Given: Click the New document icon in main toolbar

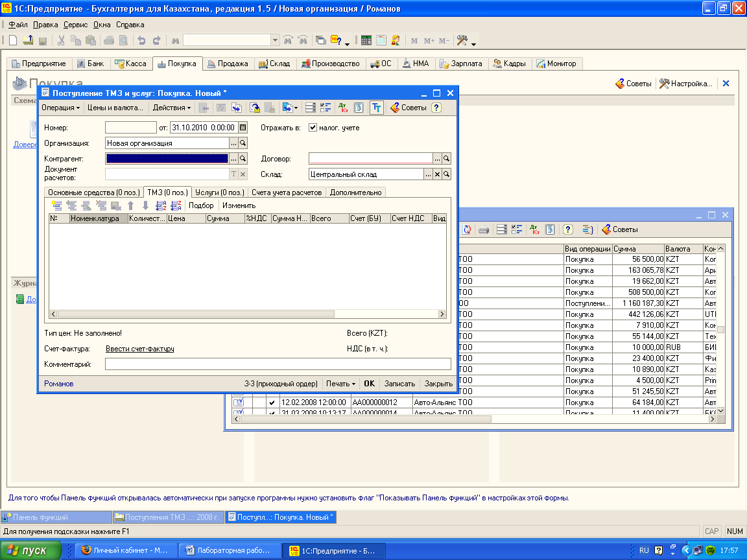Looking at the screenshot, I should point(14,40).
